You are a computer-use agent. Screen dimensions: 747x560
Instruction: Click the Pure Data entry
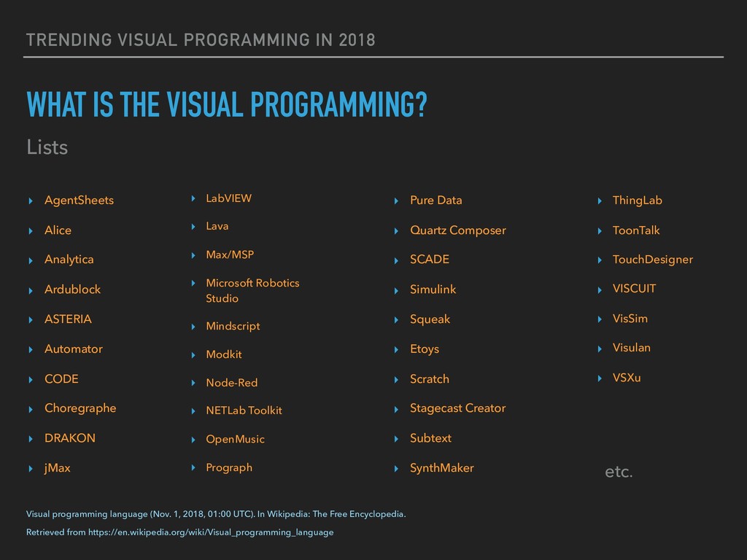pos(436,200)
